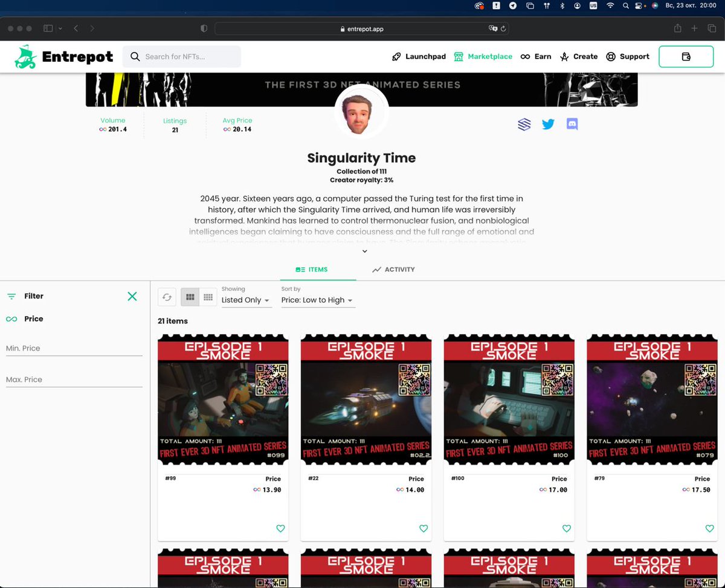Open NFT #79 card image

click(x=652, y=400)
